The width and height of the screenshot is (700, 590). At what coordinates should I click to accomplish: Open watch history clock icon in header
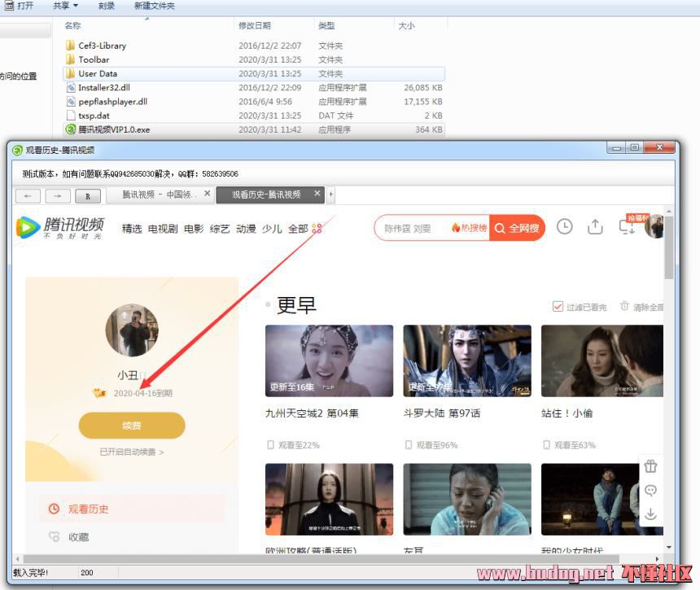[564, 227]
